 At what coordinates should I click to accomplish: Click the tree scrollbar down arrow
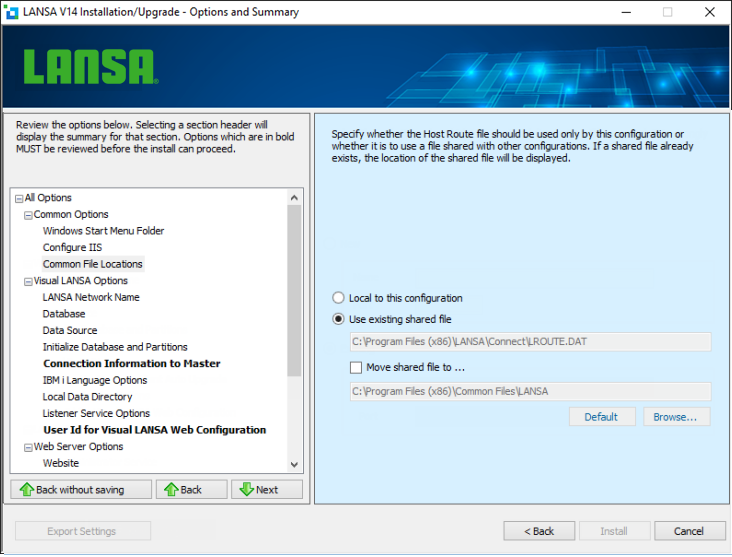point(294,464)
